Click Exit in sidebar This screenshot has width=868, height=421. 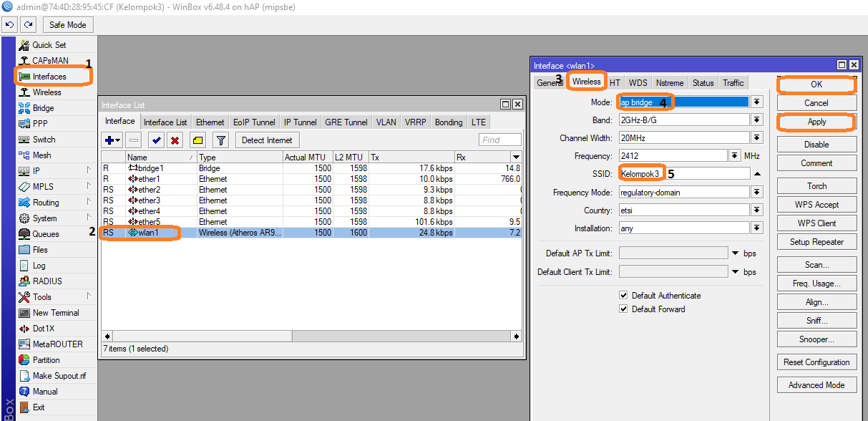[x=39, y=407]
